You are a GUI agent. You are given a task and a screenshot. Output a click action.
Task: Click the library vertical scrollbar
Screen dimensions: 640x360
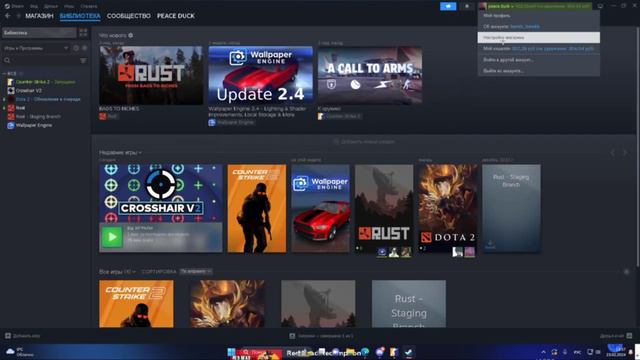point(637,147)
